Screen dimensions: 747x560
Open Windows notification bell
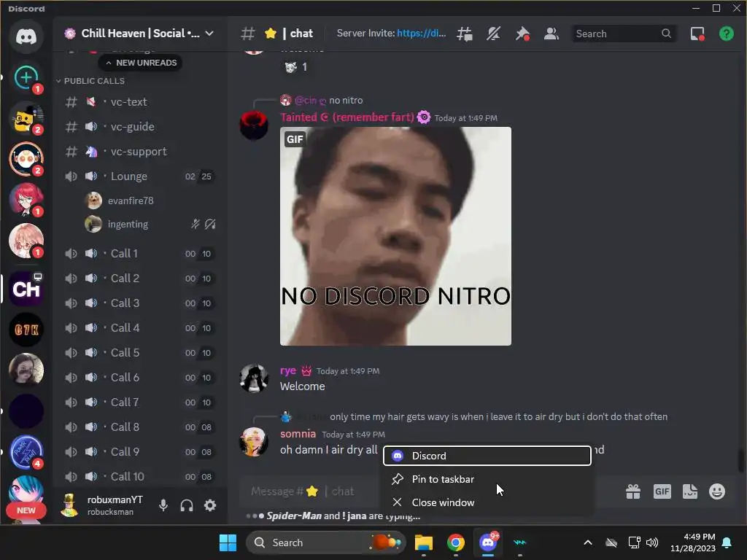(727, 542)
